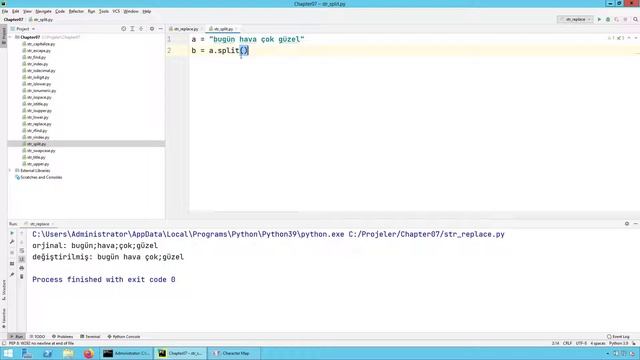Toggle soft-wrap icon in Run panel
This screenshot has height=360, width=640.
click(22, 250)
